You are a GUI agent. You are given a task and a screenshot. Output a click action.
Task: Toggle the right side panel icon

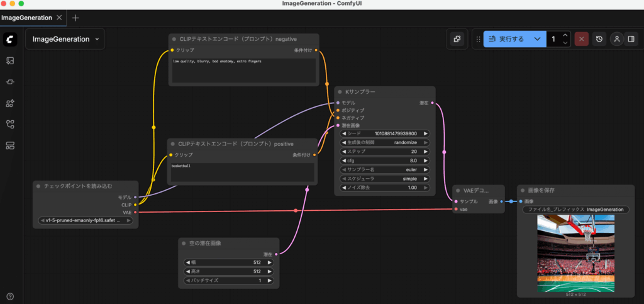click(x=631, y=39)
